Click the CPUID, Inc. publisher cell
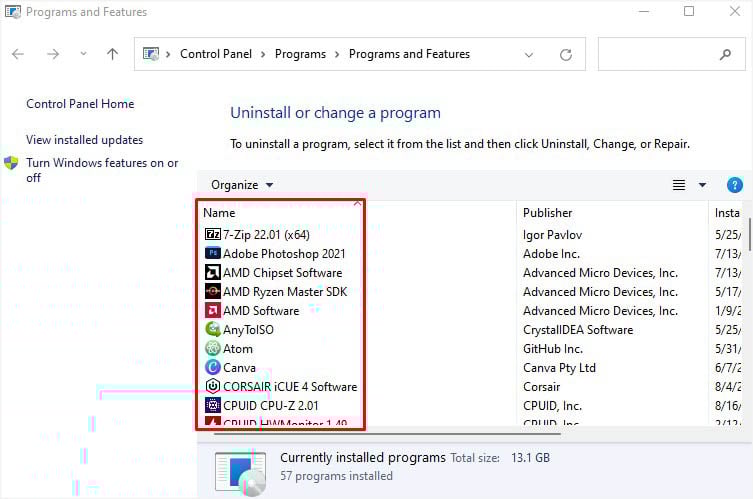Image resolution: width=753 pixels, height=499 pixels. pos(552,405)
